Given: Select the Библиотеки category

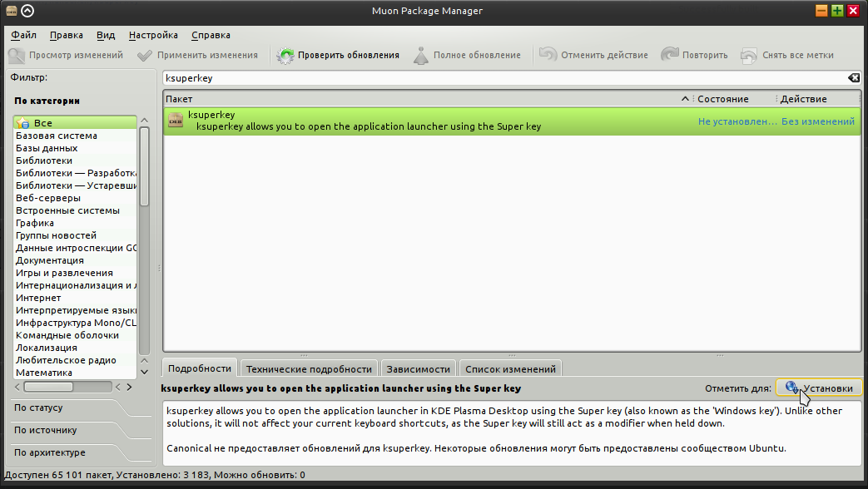Looking at the screenshot, I should 75,161.
